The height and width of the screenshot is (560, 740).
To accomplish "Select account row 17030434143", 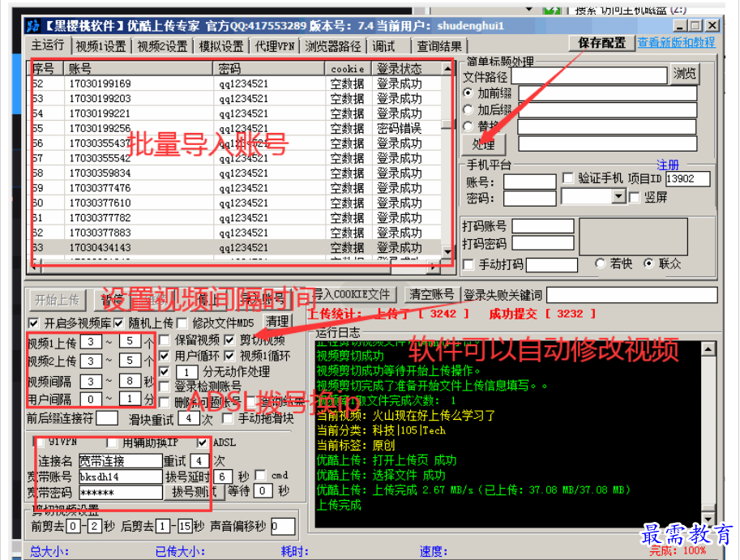I will point(235,248).
